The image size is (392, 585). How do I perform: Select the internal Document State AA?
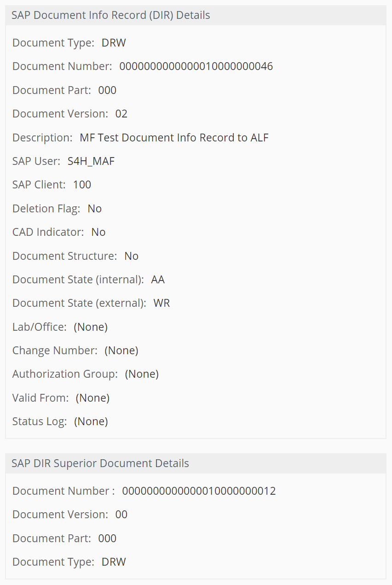click(x=157, y=279)
